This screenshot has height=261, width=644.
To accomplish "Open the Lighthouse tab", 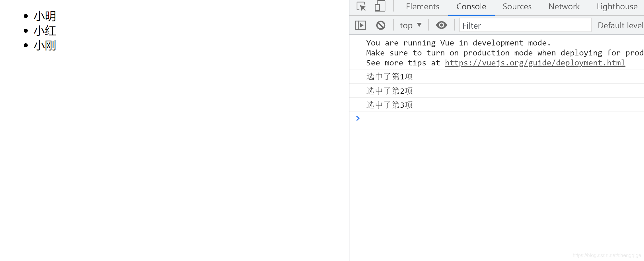I will [x=617, y=7].
